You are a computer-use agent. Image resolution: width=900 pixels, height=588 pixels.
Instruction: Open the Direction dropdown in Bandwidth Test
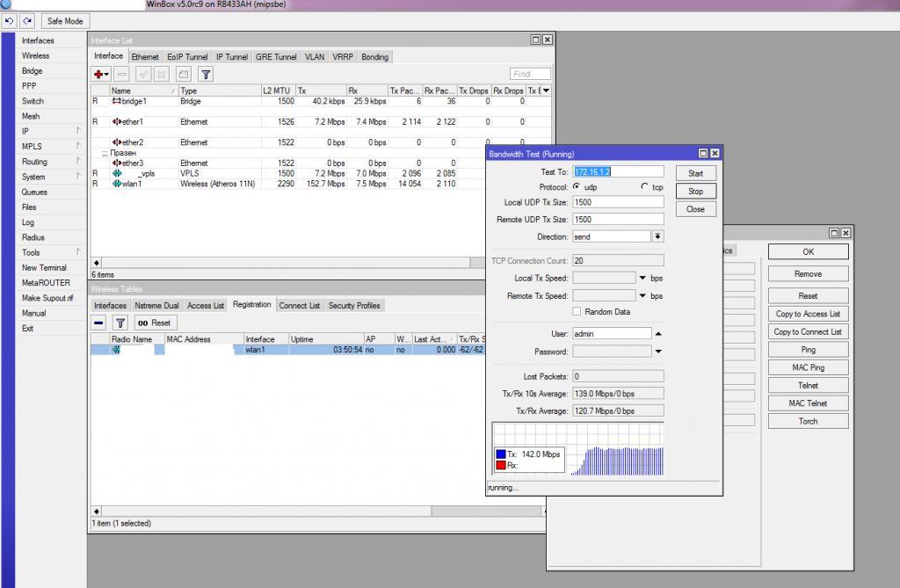coord(657,236)
